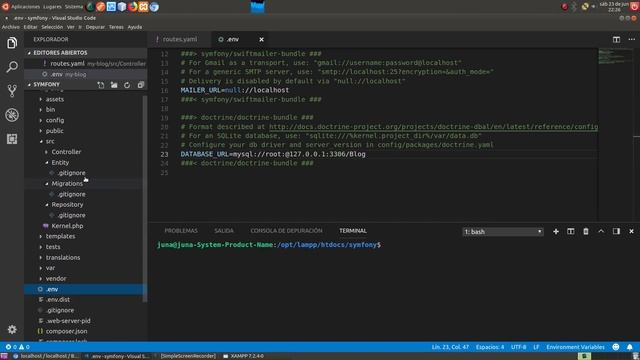Kill the terminal with trash icon
The height and width of the screenshot is (360, 640).
[x=586, y=231]
